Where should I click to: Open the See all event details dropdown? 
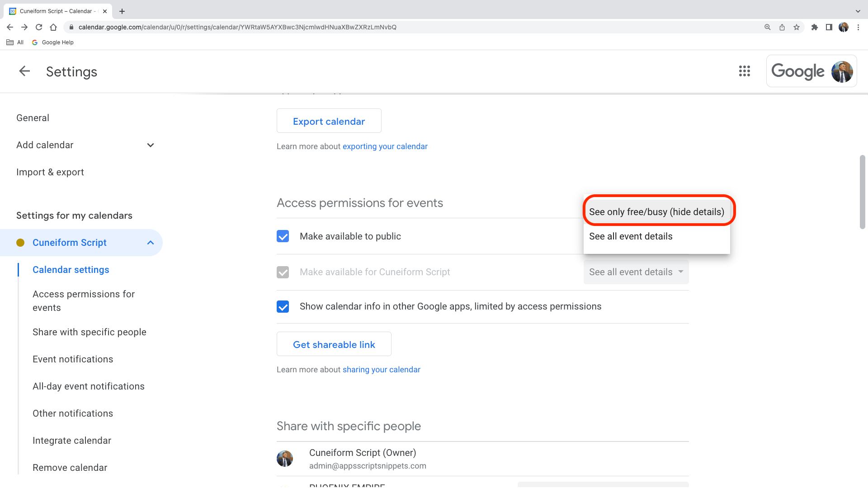click(x=636, y=272)
